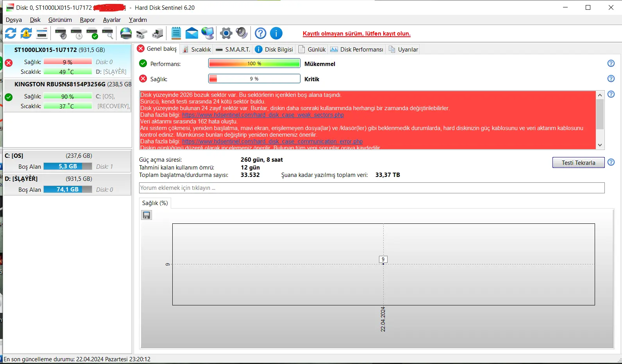Open the weak sectors info link
This screenshot has height=364, width=622.
[x=263, y=115]
